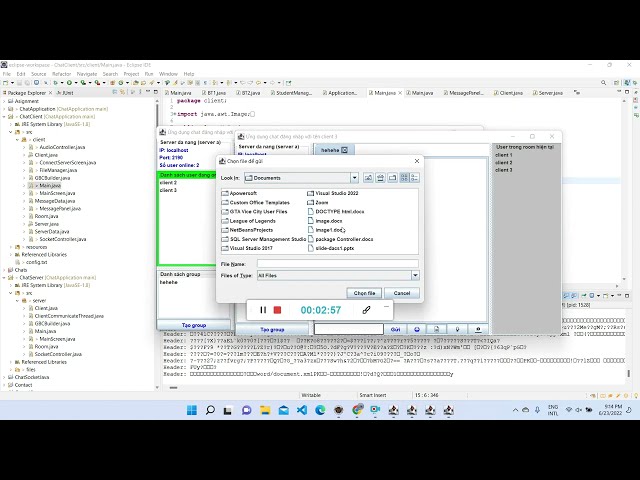Select slide-docs1.pptx in file list

point(331,248)
